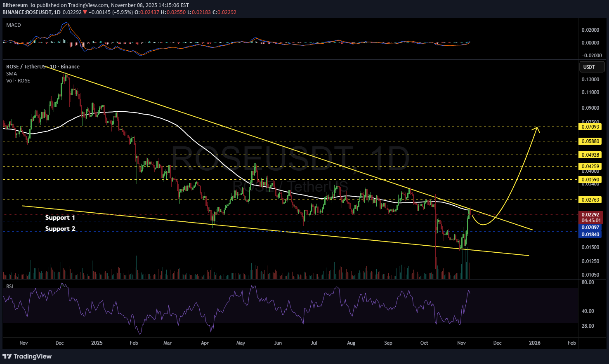Click the 0.02763 resistance price label

point(590,200)
